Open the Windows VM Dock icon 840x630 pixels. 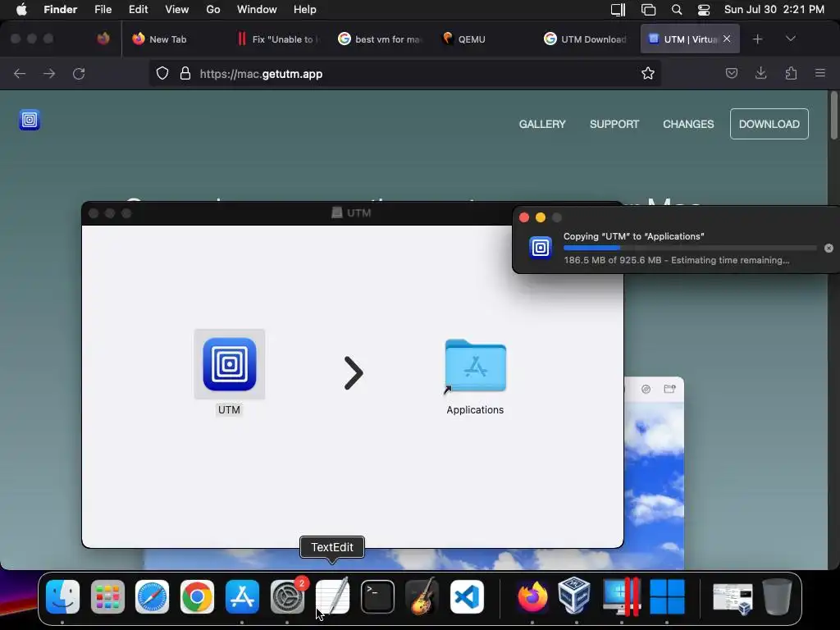(667, 597)
